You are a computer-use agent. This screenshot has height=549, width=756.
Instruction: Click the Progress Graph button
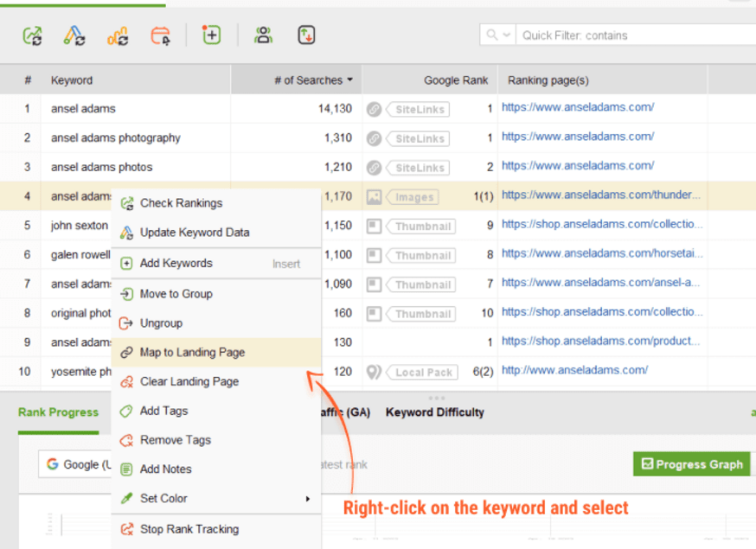pyautogui.click(x=691, y=464)
